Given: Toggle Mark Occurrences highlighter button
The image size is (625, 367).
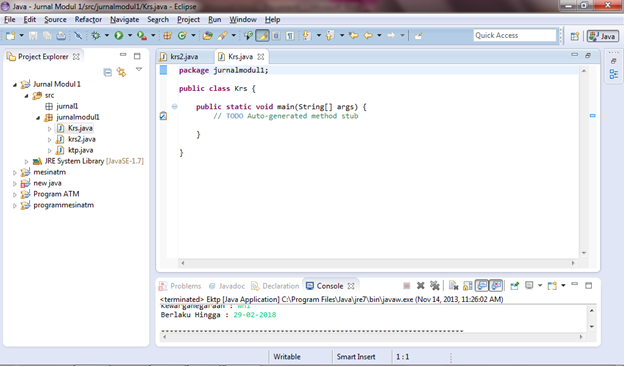Looking at the screenshot, I should coord(262,35).
